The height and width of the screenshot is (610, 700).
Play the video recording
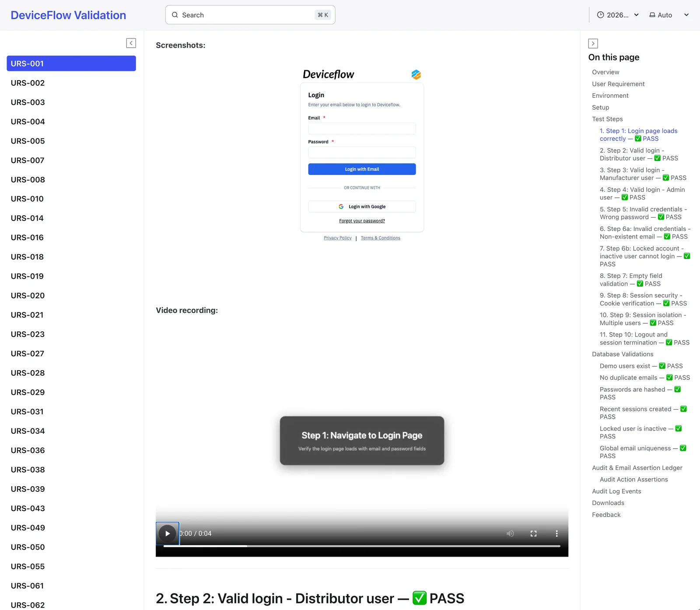coord(168,533)
